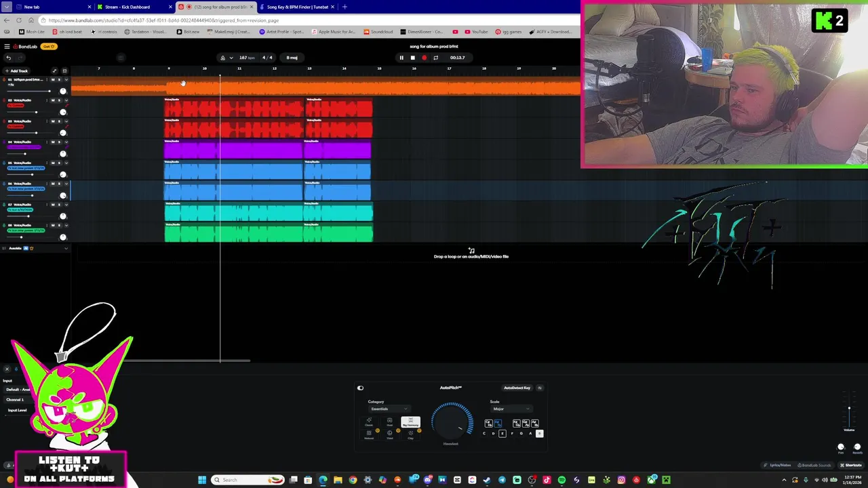Toggle the loop cycle icon

tap(435, 58)
